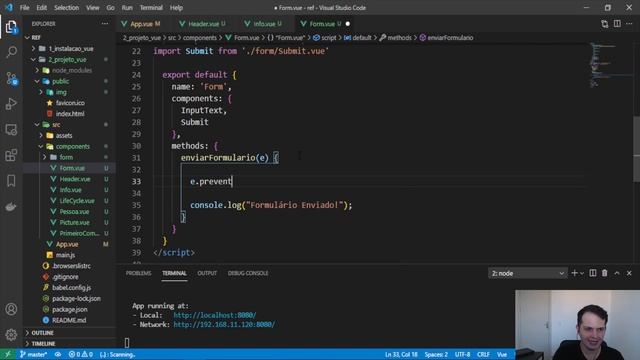Image resolution: width=640 pixels, height=360 pixels.
Task: Open the Selection menu
Action: 66,8
